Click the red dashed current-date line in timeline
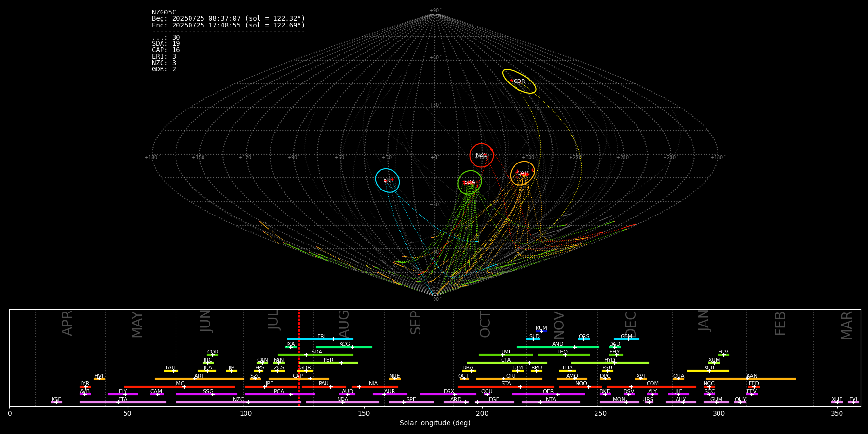Screen dimensions: 868x434 pyautogui.click(x=299, y=357)
